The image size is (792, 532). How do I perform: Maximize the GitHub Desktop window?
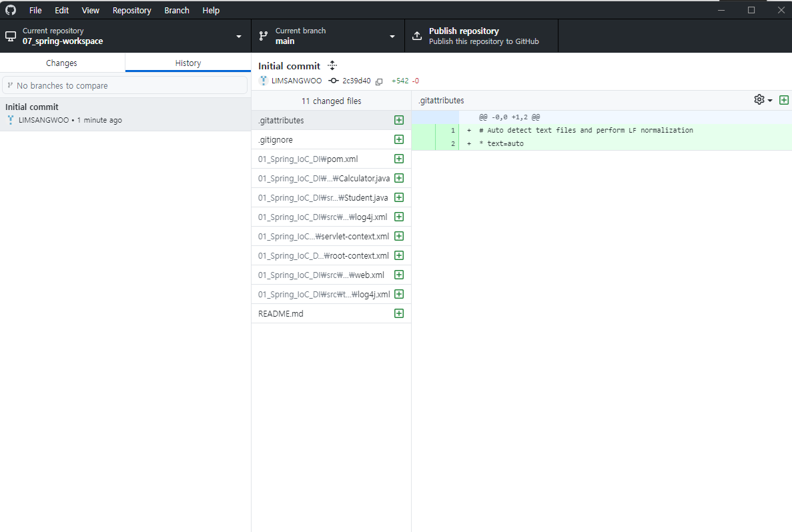[x=751, y=10]
